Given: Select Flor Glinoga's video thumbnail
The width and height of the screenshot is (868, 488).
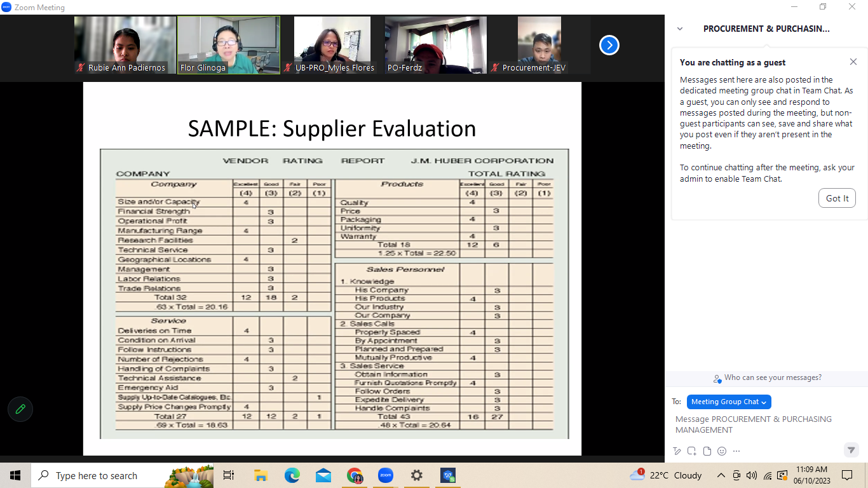Looking at the screenshot, I should 228,44.
